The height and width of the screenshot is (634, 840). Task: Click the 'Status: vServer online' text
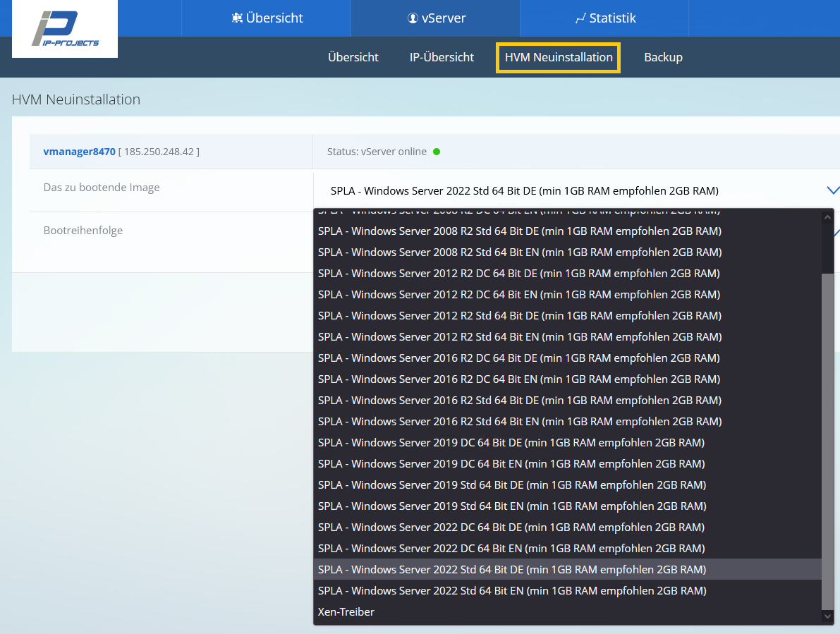(377, 152)
